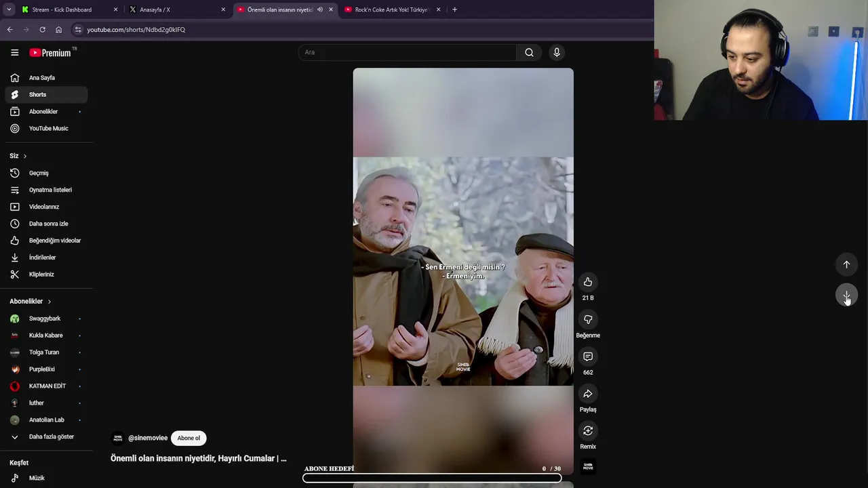Open a new browser tab
Viewport: 868px width, 488px height.
click(454, 9)
